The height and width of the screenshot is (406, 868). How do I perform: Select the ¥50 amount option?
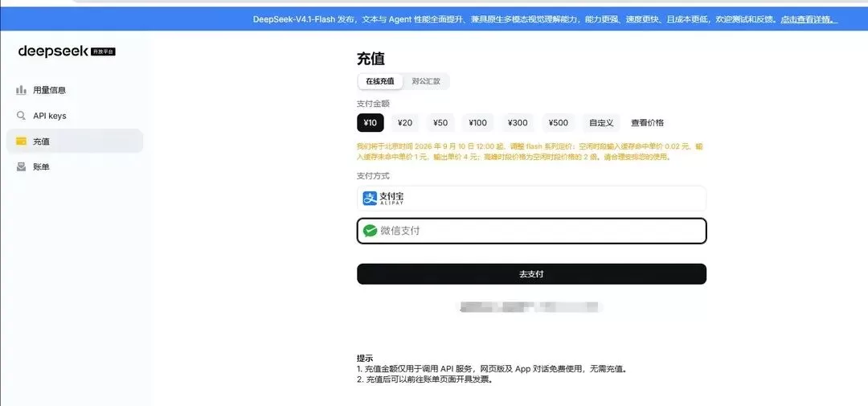(x=440, y=123)
